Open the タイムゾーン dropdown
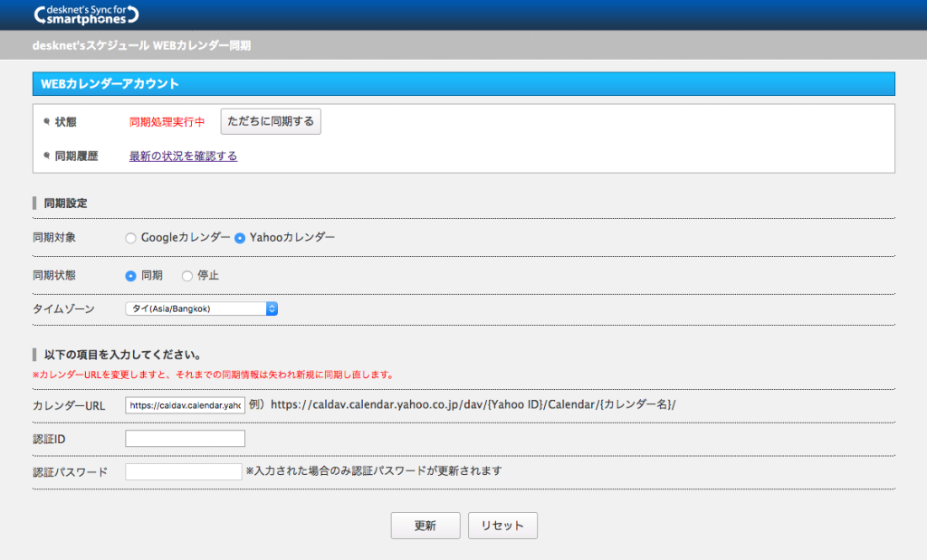This screenshot has width=927, height=560. 202,308
